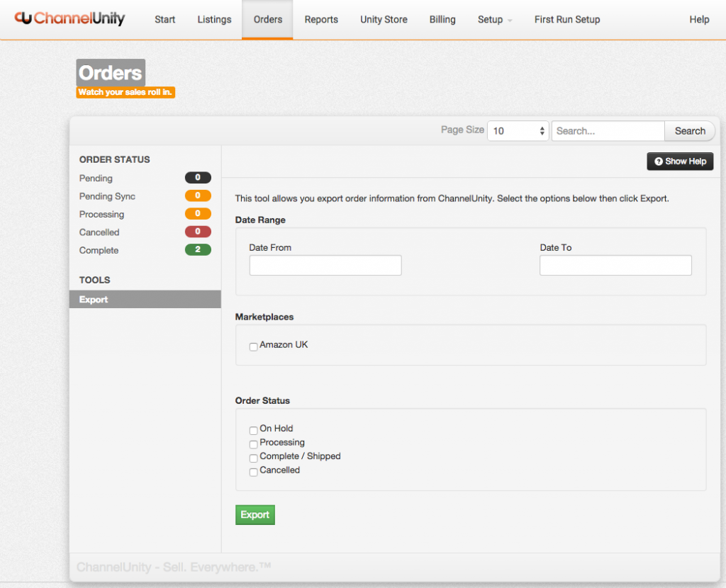Image resolution: width=726 pixels, height=588 pixels.
Task: Click inside the Date From field
Action: click(325, 265)
